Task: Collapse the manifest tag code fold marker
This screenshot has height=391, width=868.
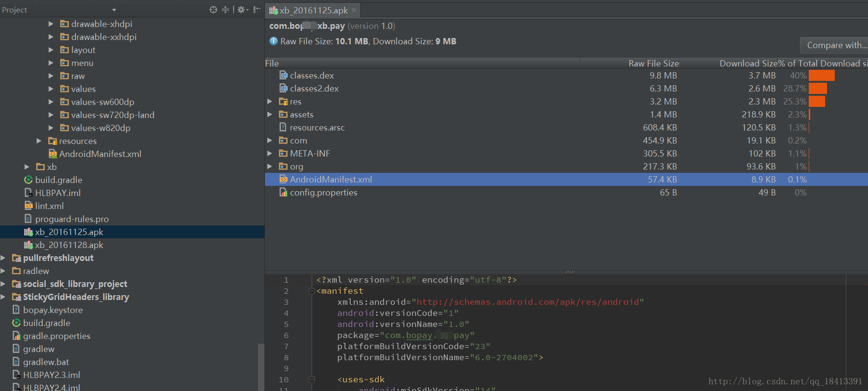Action: pyautogui.click(x=312, y=291)
